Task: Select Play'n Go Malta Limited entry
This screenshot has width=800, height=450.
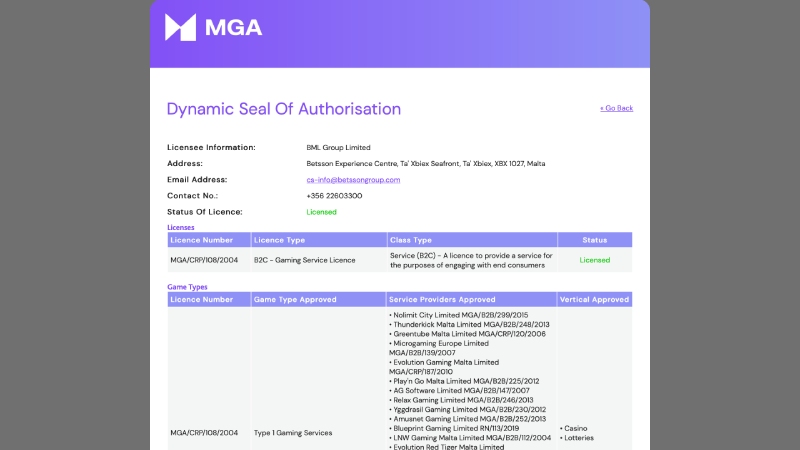Action: point(464,381)
